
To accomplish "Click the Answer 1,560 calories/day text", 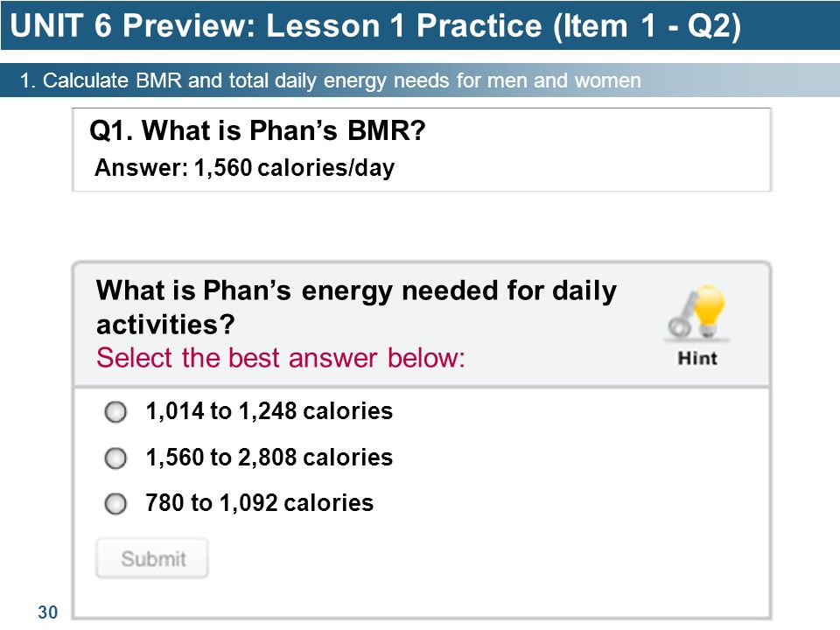I will pyautogui.click(x=244, y=168).
